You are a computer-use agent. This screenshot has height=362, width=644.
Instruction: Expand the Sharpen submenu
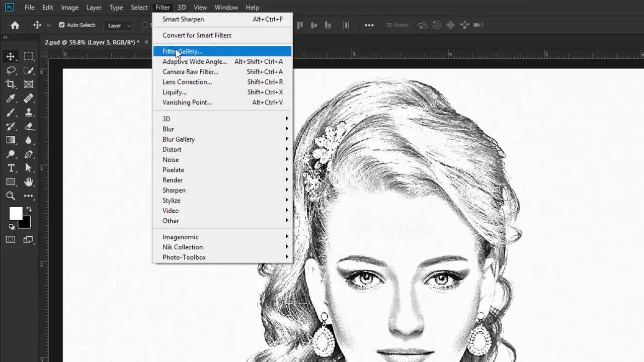coord(221,190)
